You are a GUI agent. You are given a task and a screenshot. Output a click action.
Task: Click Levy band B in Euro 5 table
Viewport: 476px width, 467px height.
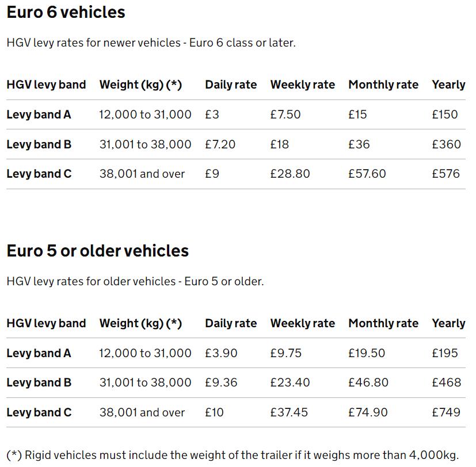click(x=39, y=382)
